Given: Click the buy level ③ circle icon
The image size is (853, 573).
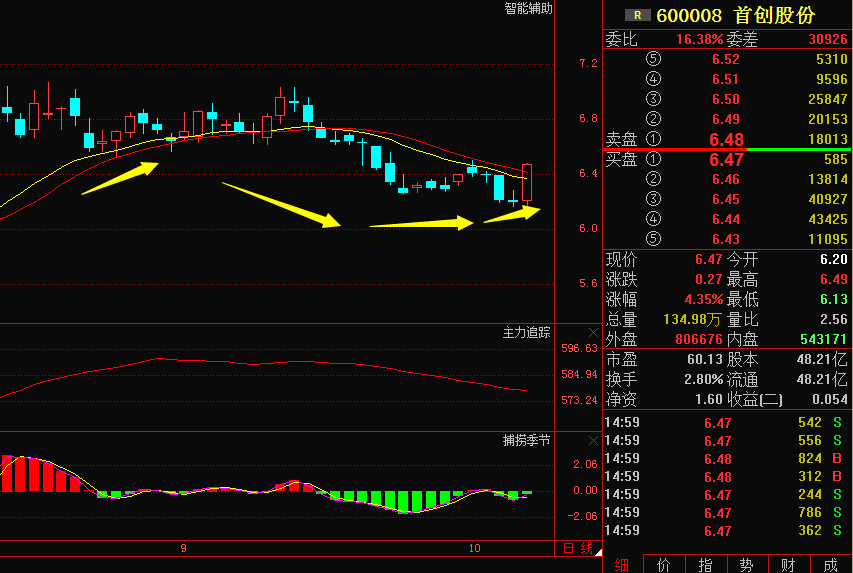Looking at the screenshot, I should click(x=654, y=199).
